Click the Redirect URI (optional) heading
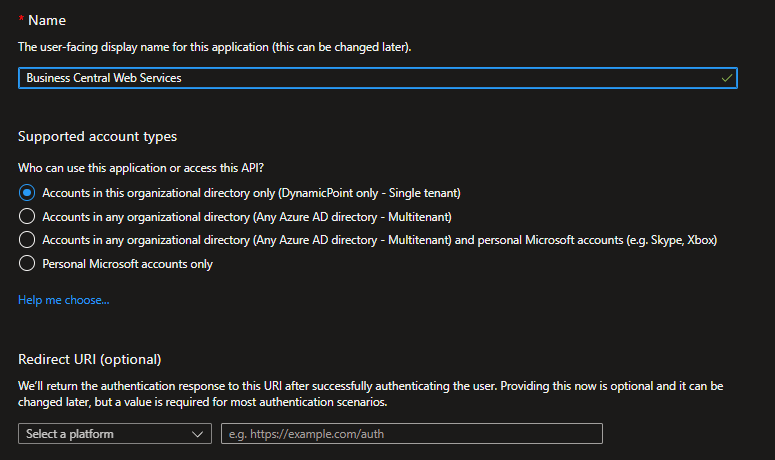 89,359
